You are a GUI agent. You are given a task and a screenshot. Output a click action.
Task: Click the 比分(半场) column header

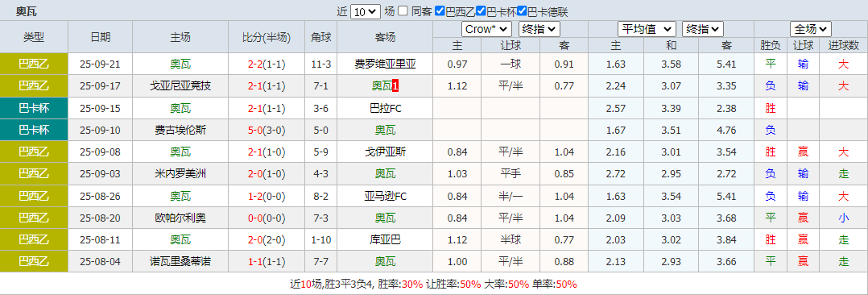[267, 37]
